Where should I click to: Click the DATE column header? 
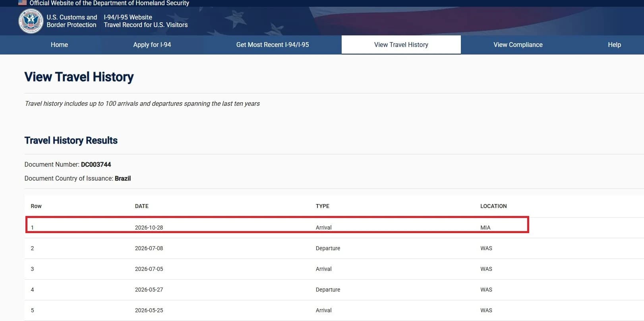pos(142,206)
